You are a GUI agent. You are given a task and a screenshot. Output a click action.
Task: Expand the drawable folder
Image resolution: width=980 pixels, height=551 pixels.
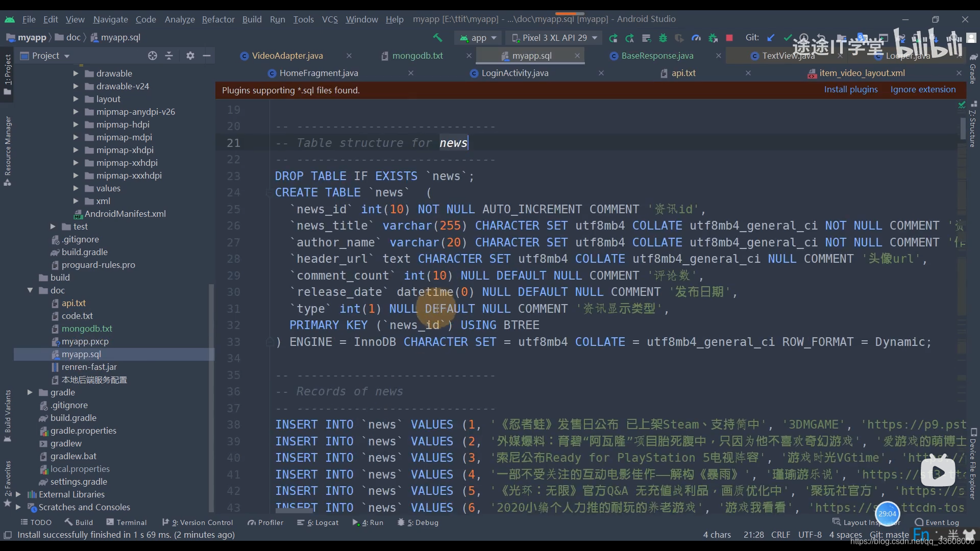(x=76, y=73)
